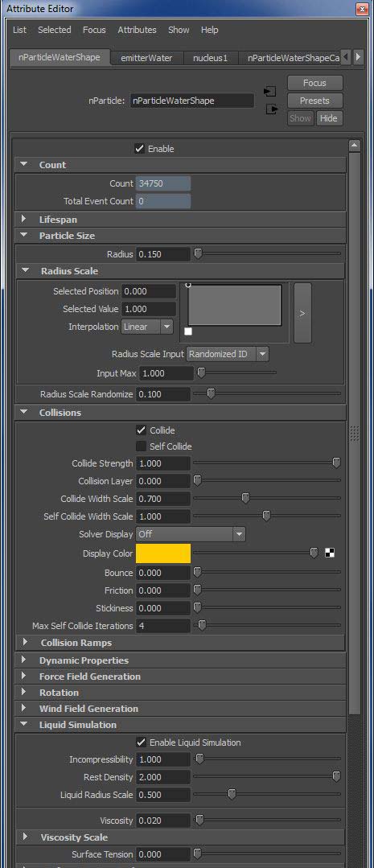Click the Collide Width Scale slider handle
Image resolution: width=374 pixels, height=868 pixels.
pyautogui.click(x=245, y=498)
